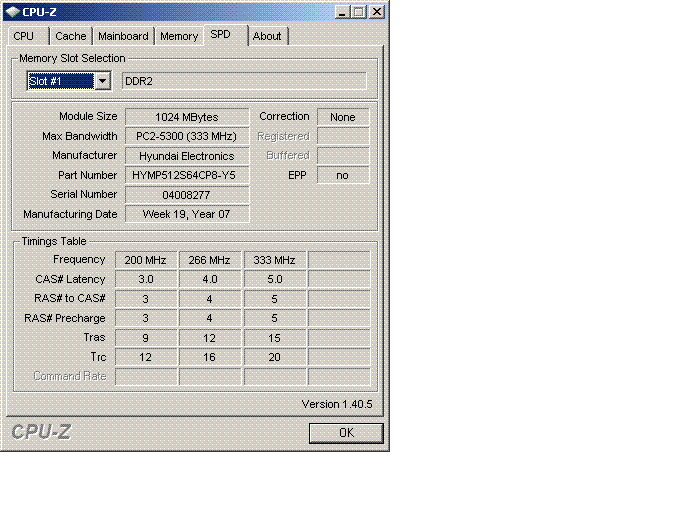
Task: Click the serial number 04008277
Action: [187, 195]
